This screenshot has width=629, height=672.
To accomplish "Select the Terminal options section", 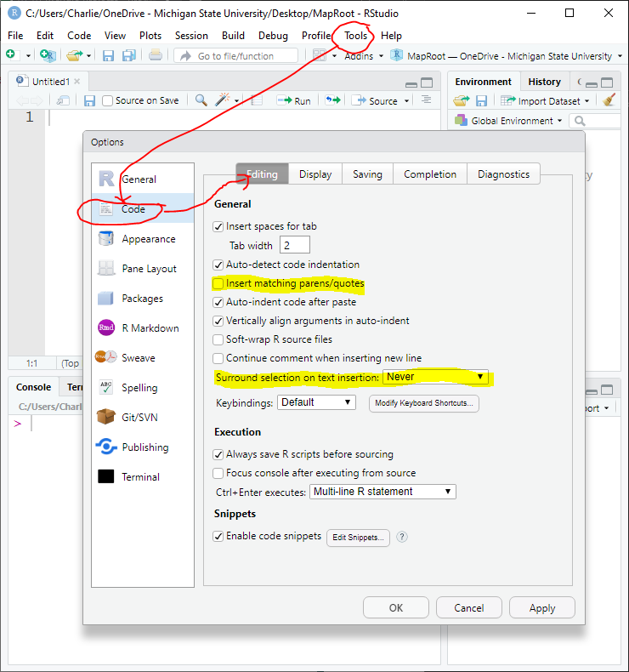I will (139, 477).
